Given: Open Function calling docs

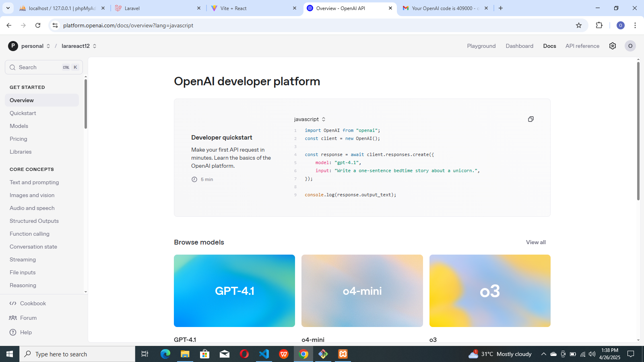Looking at the screenshot, I should [x=42, y=234].
